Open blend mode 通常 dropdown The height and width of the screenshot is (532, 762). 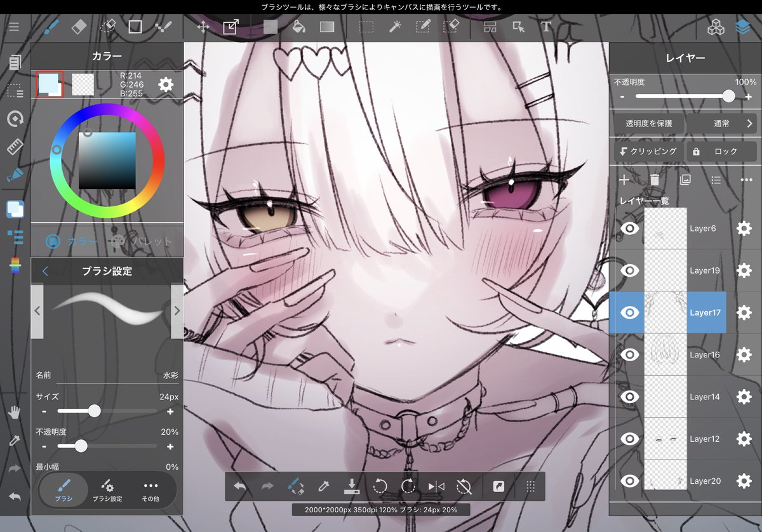(722, 123)
